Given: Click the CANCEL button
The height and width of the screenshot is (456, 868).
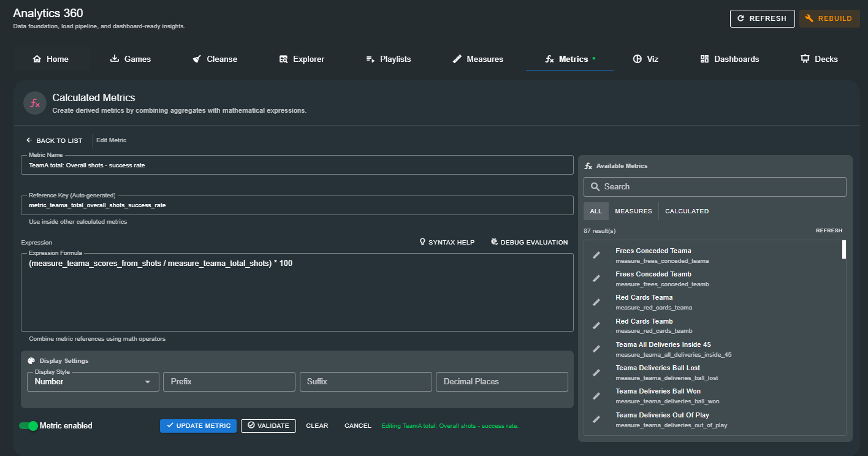Looking at the screenshot, I should [358, 425].
